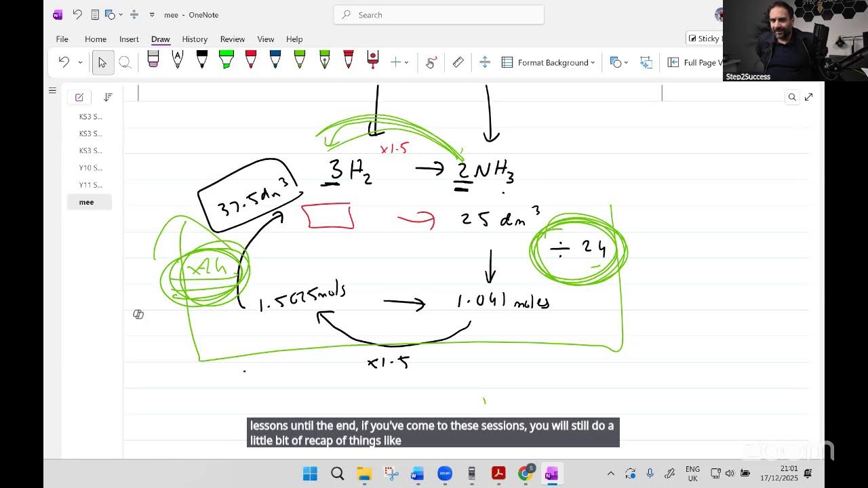
Task: Open Snipping Tool from the taskbar
Action: [391, 473]
